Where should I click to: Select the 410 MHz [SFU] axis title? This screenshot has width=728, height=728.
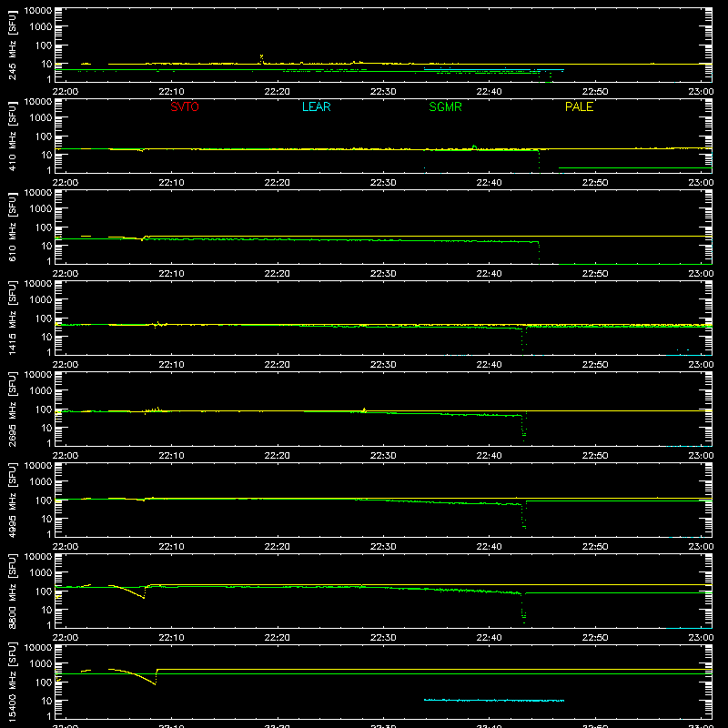pyautogui.click(x=13, y=136)
